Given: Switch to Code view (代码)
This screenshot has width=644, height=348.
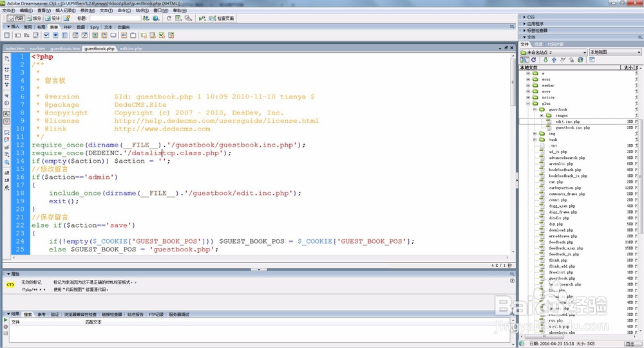Looking at the screenshot, I should tap(16, 19).
